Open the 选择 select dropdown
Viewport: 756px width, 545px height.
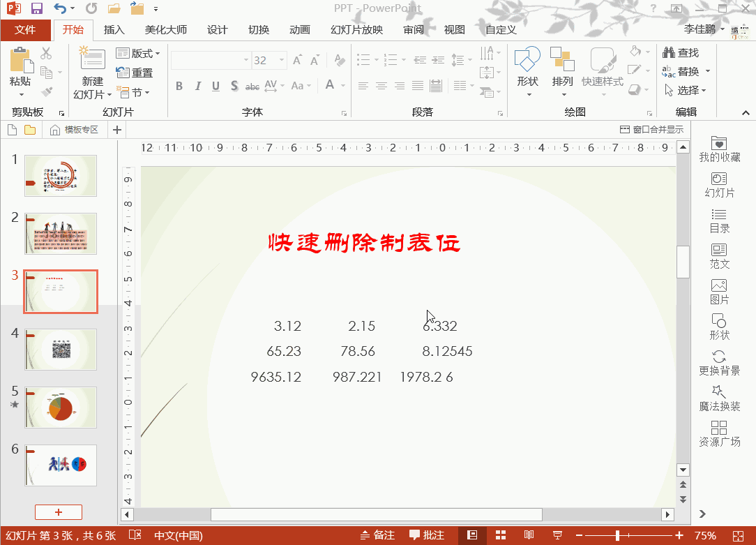(x=685, y=90)
